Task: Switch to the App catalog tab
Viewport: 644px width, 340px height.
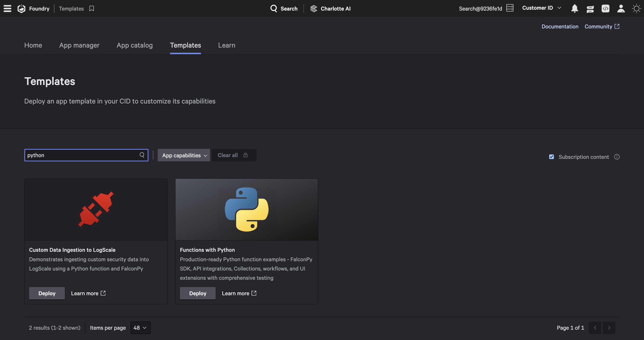Action: coord(134,45)
